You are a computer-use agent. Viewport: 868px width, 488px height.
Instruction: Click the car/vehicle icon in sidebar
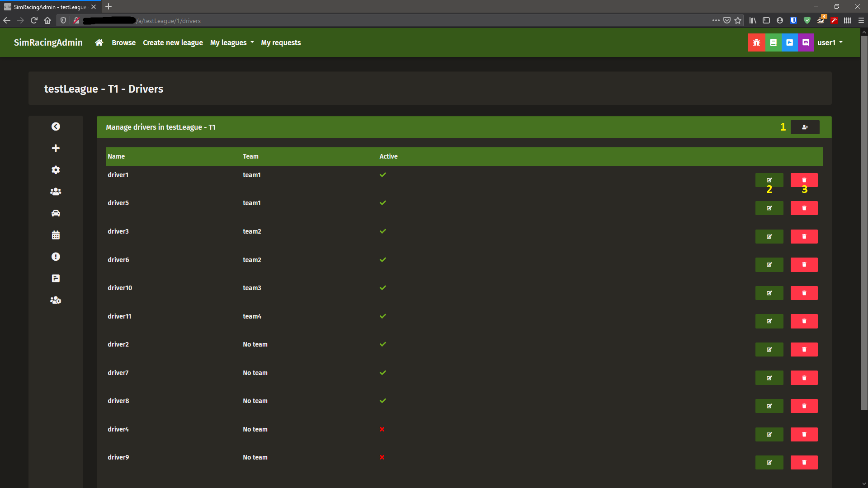click(x=56, y=213)
